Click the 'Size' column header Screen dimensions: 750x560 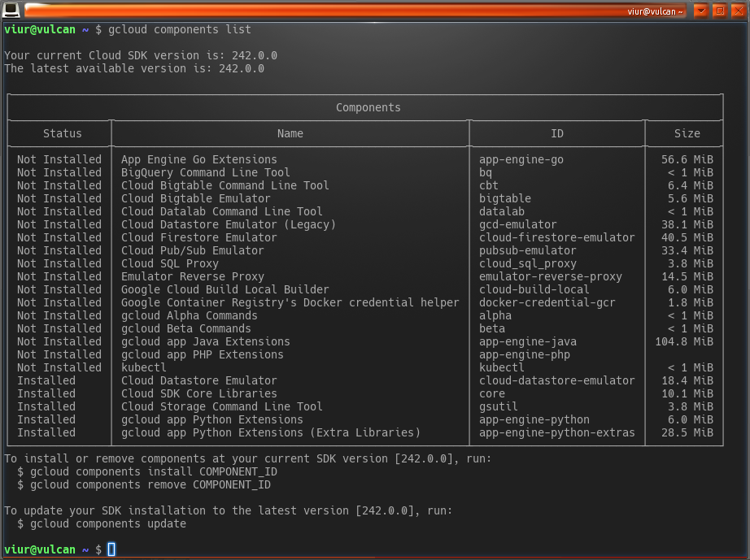pos(687,133)
